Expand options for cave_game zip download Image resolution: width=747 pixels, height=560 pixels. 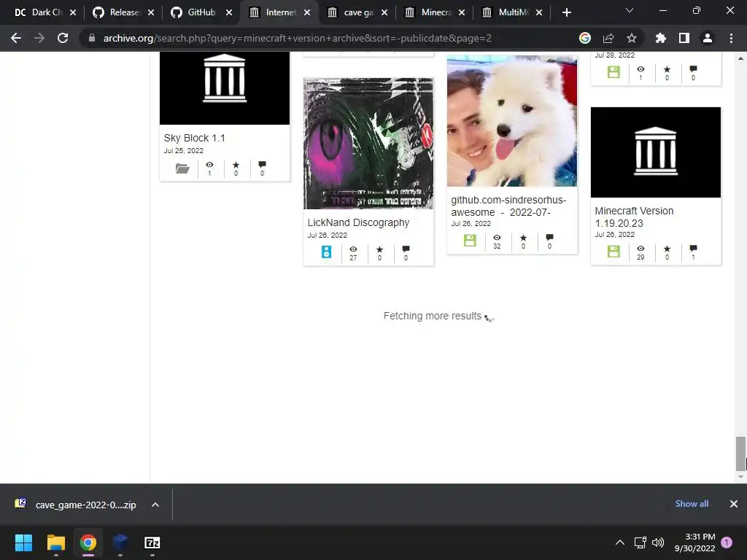(x=155, y=505)
